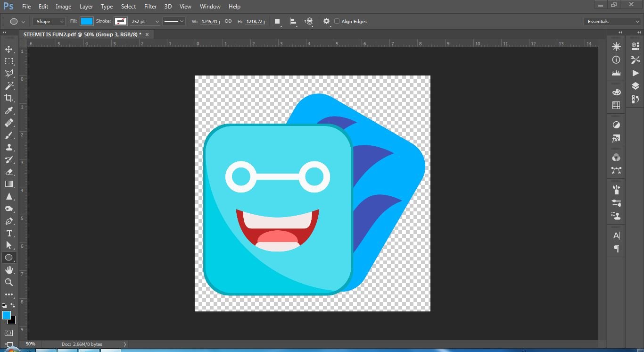Viewport: 644px width, 352px height.
Task: Select the Zoom magnifier tool
Action: point(9,282)
